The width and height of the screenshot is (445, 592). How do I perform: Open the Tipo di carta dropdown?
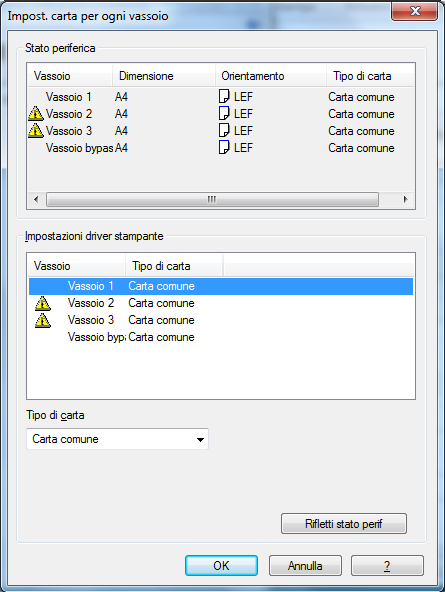point(117,439)
